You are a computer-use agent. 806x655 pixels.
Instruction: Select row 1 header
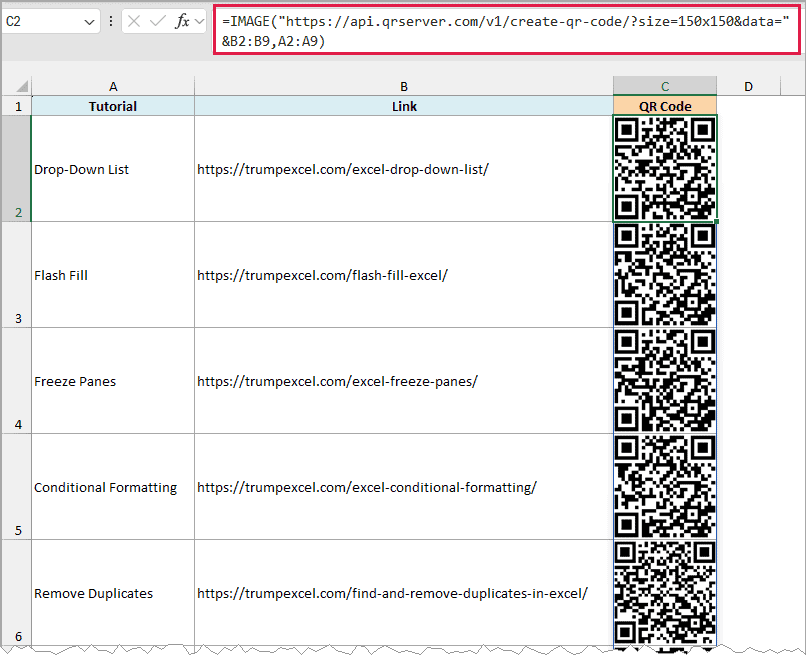point(17,106)
